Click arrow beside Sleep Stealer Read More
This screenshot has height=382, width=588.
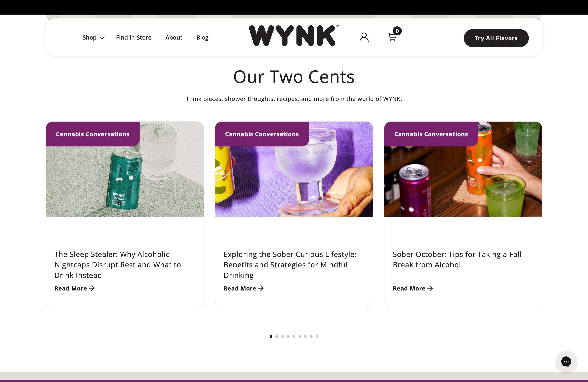click(92, 288)
